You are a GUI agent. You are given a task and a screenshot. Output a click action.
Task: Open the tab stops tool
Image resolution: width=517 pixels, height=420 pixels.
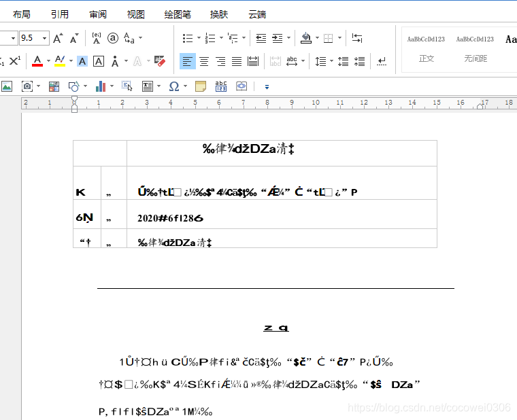[x=357, y=38]
